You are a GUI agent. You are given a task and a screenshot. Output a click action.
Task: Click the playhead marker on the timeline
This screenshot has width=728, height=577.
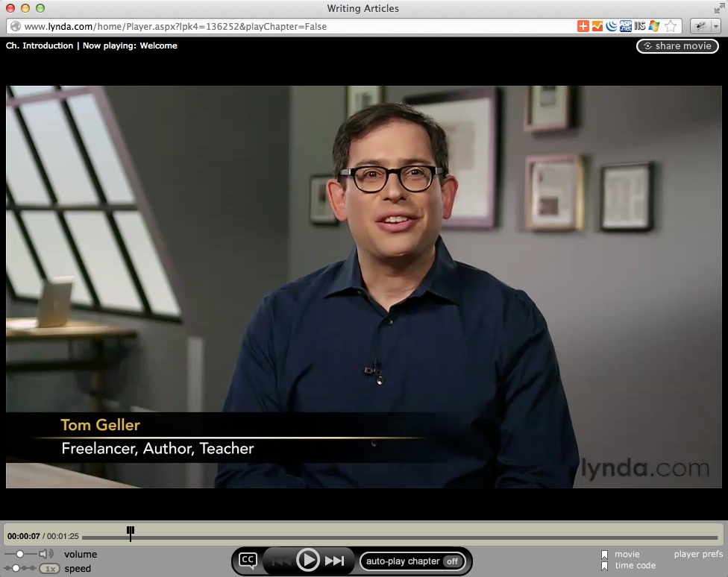coord(131,533)
